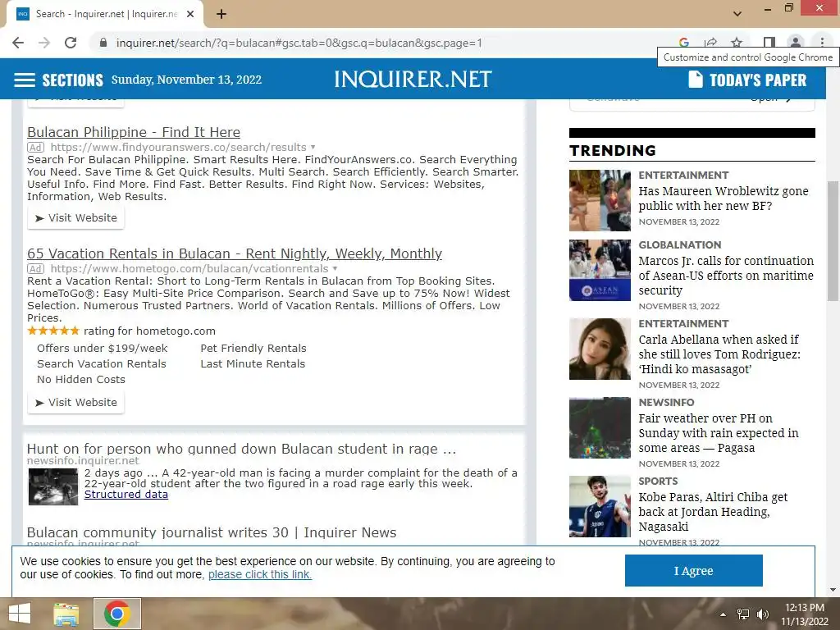
Task: Click Carla Abellana portrait thumbnail
Action: coord(600,349)
